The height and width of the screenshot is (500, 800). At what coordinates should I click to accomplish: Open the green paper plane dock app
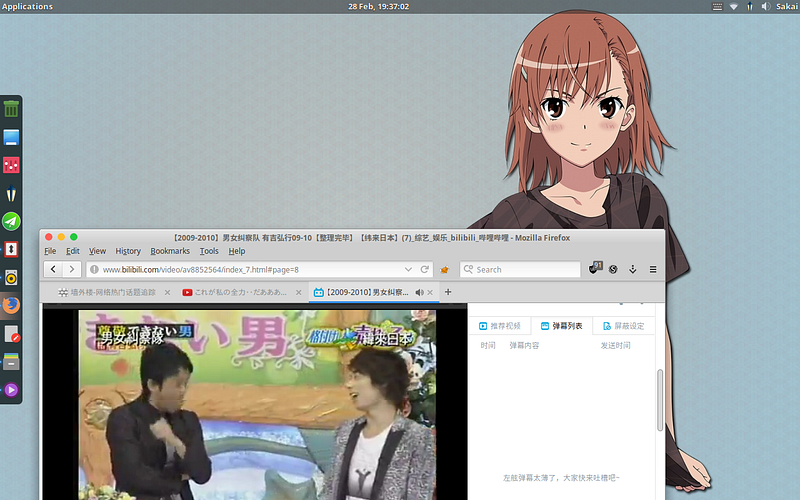(11, 221)
